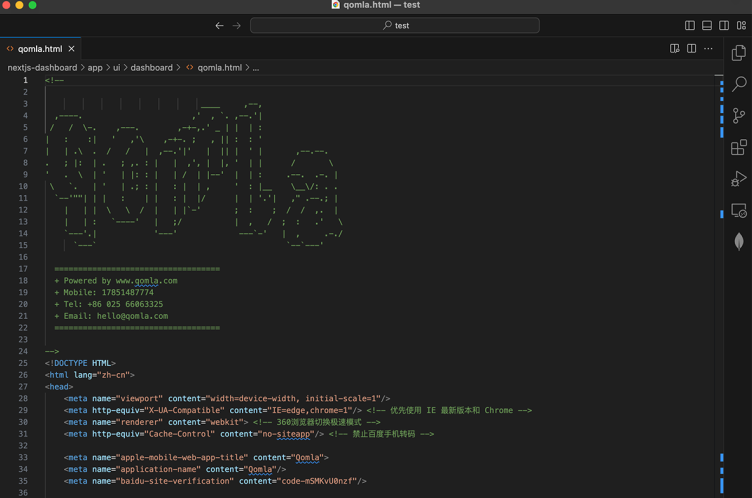Image resolution: width=752 pixels, height=498 pixels.
Task: Click the Customize Layout icon
Action: [x=741, y=25]
